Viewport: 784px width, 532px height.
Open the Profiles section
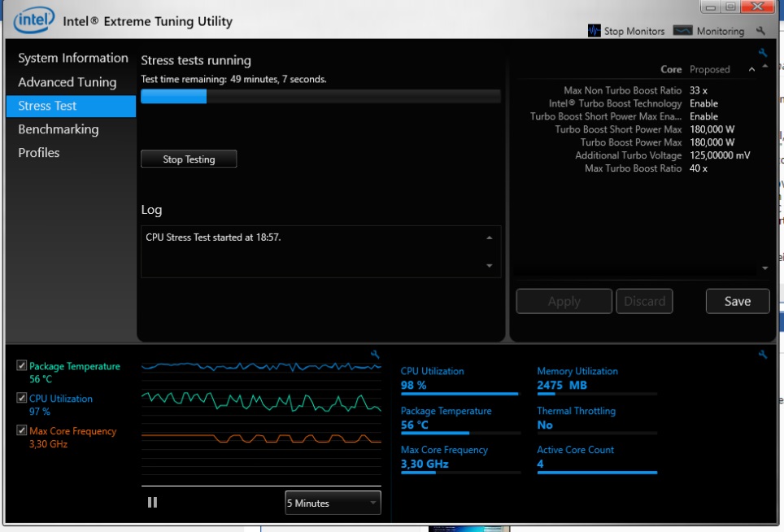point(38,153)
